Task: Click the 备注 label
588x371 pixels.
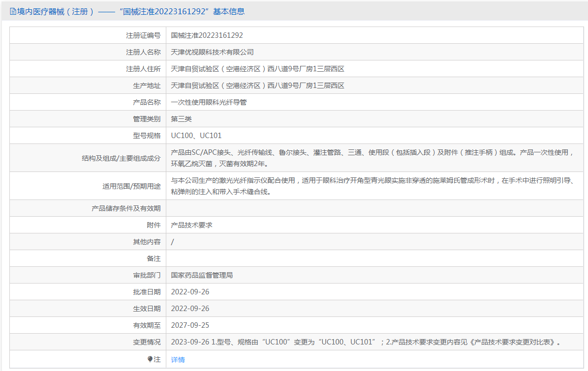Action: (x=154, y=258)
